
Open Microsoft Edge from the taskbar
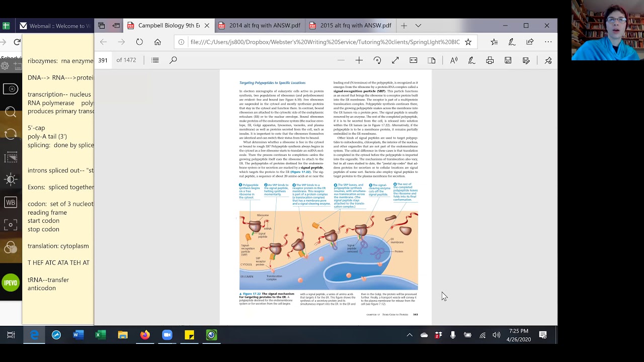[x=34, y=335]
